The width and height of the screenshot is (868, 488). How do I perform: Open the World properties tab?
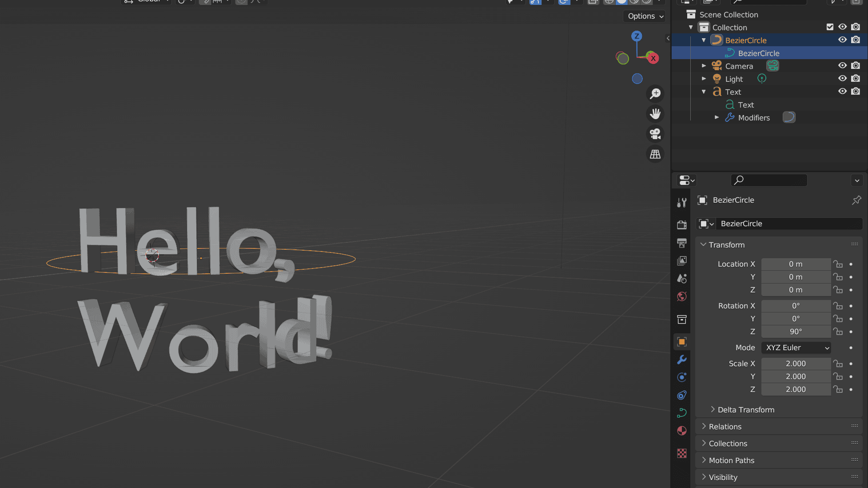click(682, 296)
